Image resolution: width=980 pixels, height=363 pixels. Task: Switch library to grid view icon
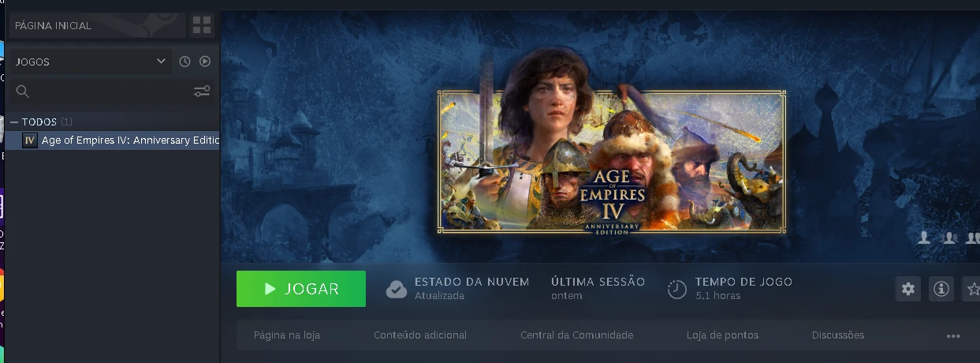(x=202, y=25)
